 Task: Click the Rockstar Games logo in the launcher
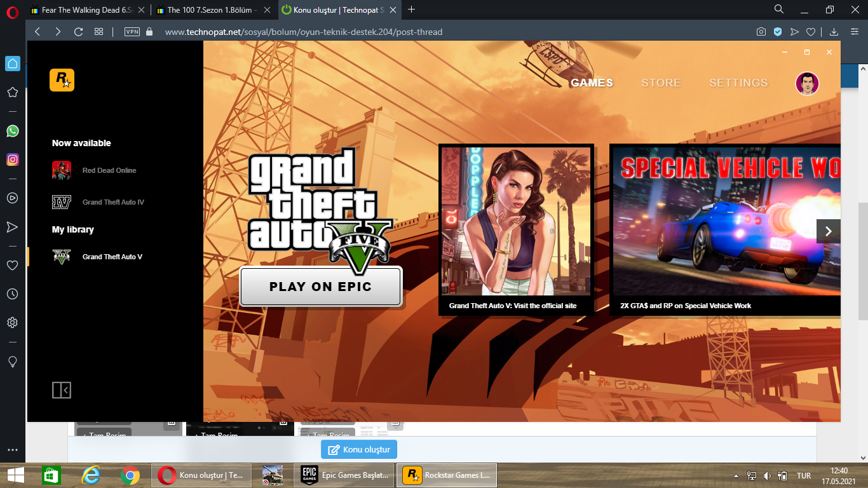62,80
